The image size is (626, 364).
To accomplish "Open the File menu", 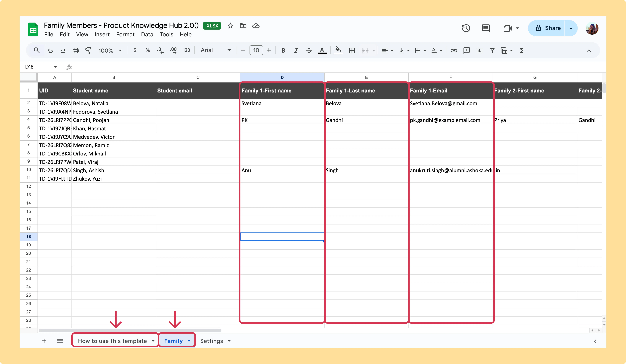I will click(49, 35).
